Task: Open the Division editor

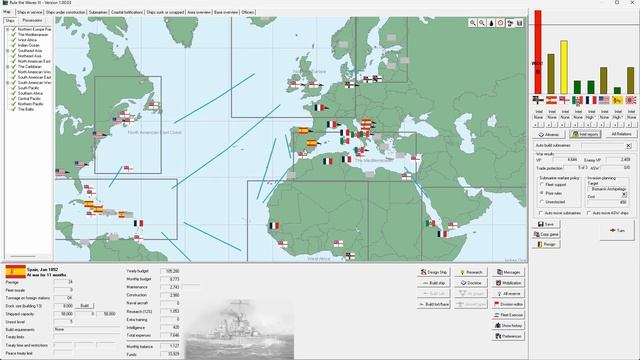Action: click(508, 304)
